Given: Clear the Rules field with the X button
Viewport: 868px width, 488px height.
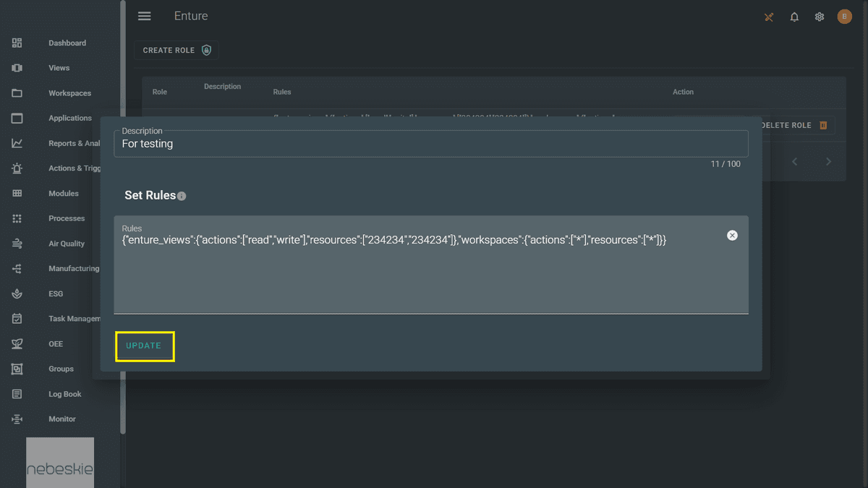Looking at the screenshot, I should pyautogui.click(x=731, y=235).
